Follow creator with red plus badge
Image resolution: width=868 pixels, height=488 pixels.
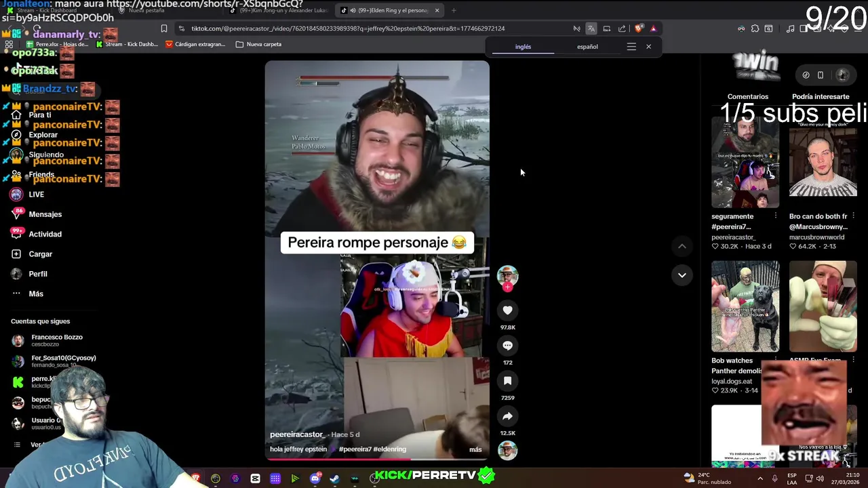(507, 287)
